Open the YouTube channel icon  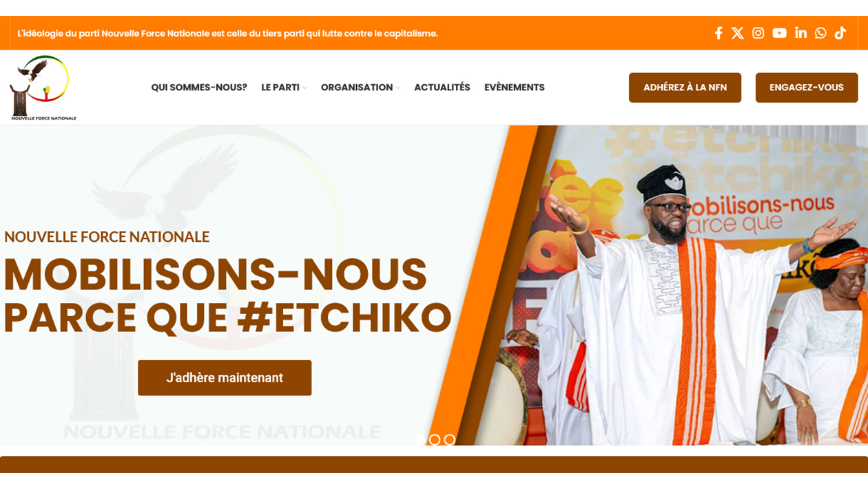tap(779, 33)
